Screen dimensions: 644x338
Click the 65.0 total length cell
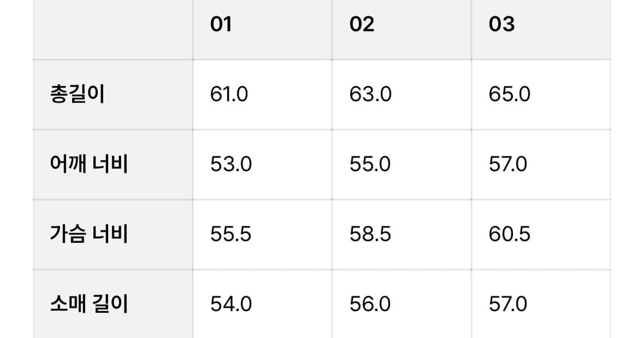coord(509,94)
